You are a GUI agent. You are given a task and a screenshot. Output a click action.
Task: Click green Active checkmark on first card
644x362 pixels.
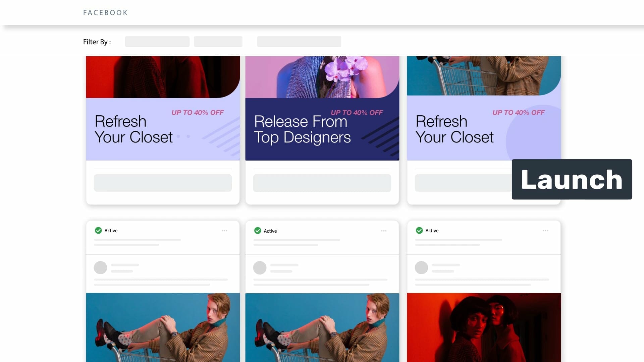pos(98,231)
